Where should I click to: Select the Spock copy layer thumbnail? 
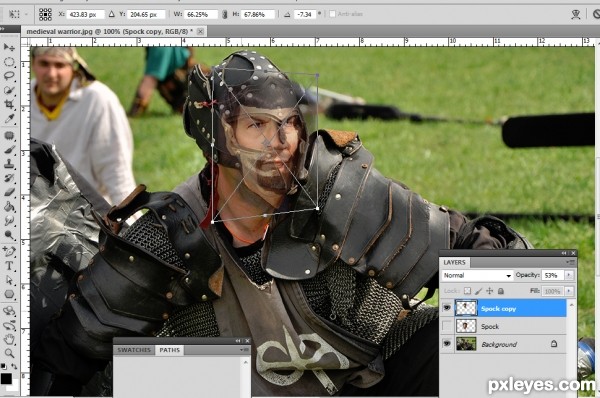[466, 308]
